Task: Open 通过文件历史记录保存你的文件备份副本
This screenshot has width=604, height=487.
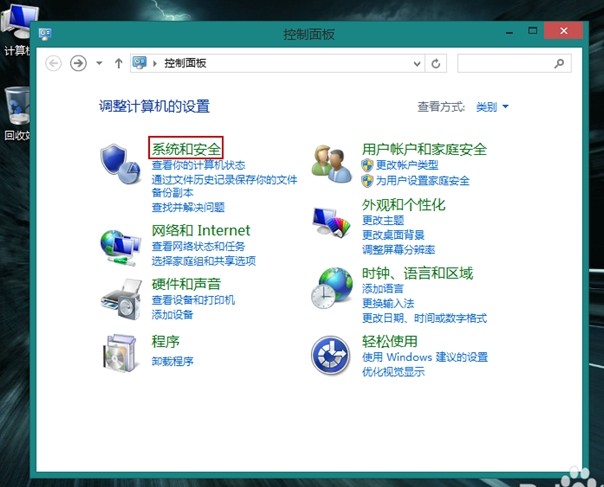Action: [x=224, y=186]
